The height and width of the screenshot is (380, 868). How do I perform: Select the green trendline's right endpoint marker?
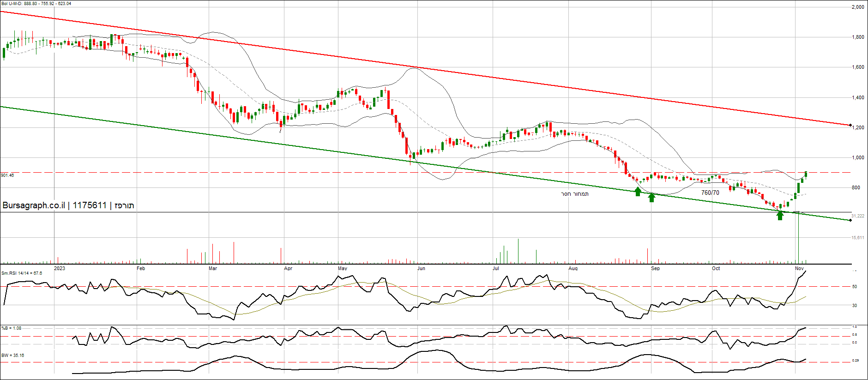tap(850, 220)
